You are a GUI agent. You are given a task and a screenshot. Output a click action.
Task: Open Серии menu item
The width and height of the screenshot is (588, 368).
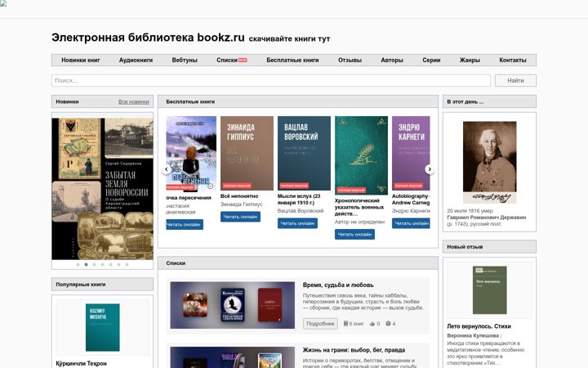pyautogui.click(x=431, y=60)
